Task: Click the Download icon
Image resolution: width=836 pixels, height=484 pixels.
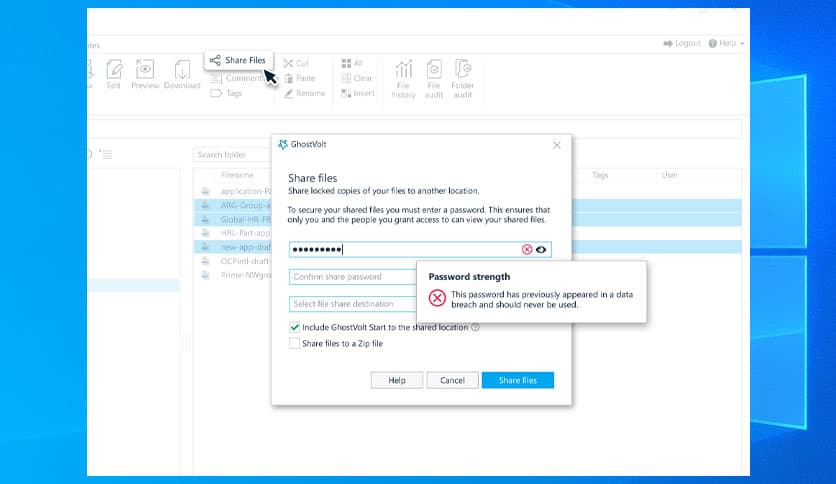Action: pyautogui.click(x=182, y=74)
